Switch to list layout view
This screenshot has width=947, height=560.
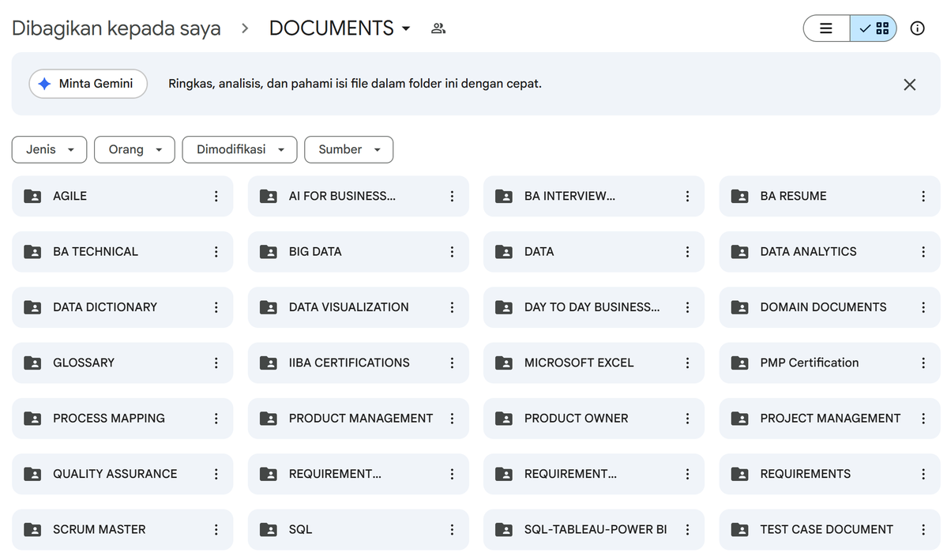click(x=826, y=28)
